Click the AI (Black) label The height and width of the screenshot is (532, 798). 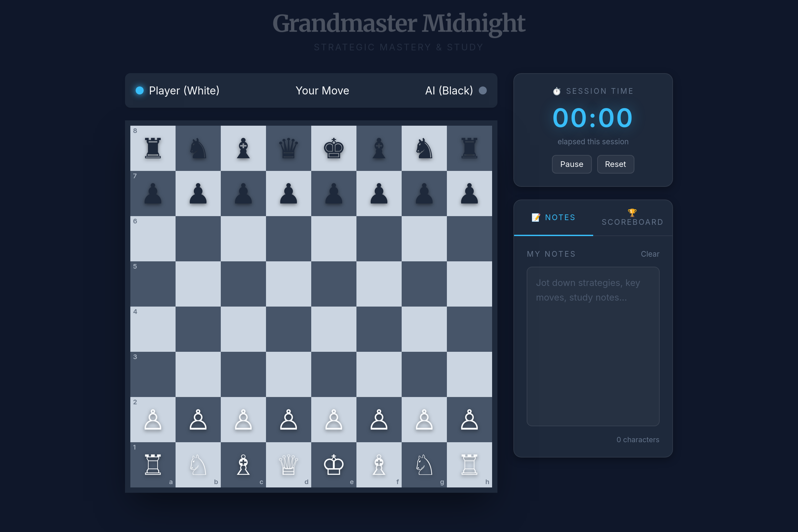(449, 90)
